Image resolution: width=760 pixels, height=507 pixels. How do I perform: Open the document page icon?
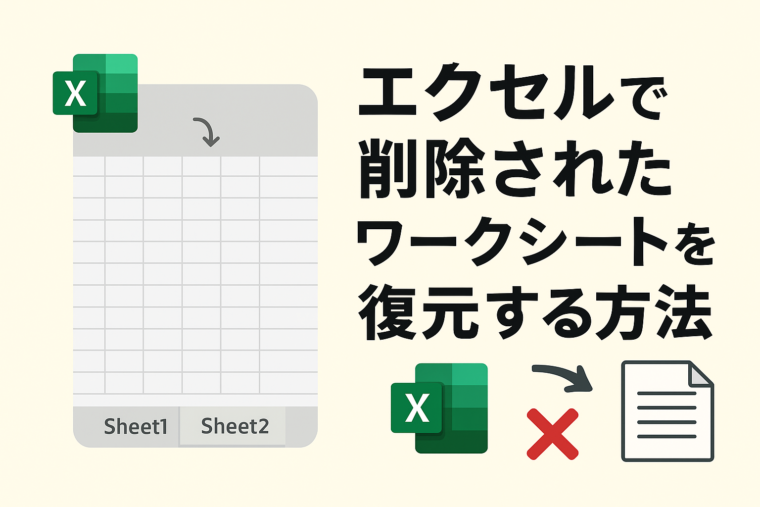tap(667, 411)
